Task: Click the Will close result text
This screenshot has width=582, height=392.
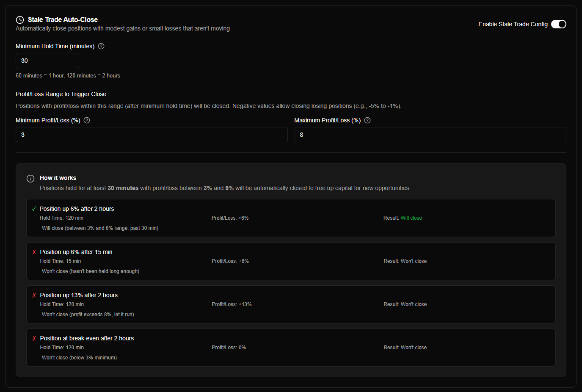Action: pos(411,218)
